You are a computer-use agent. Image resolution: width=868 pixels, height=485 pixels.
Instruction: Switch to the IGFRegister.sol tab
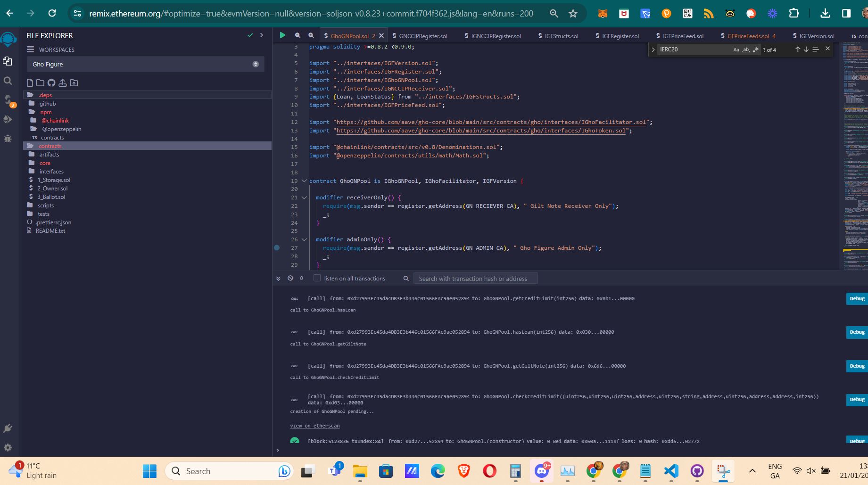(617, 36)
